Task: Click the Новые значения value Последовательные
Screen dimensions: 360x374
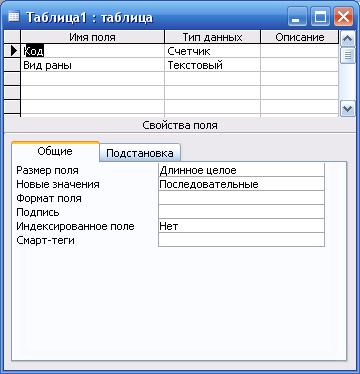Action: pos(241,184)
